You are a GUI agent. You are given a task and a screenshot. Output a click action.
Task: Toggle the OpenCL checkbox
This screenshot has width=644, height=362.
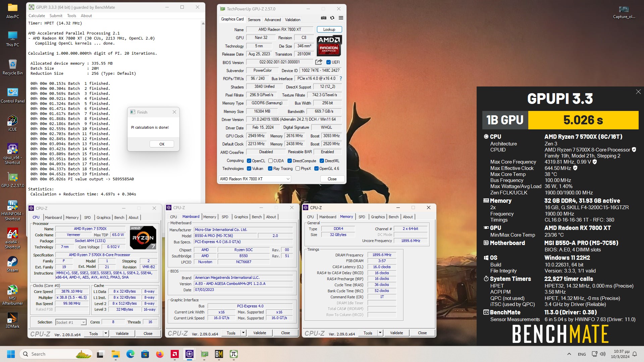[249, 161]
